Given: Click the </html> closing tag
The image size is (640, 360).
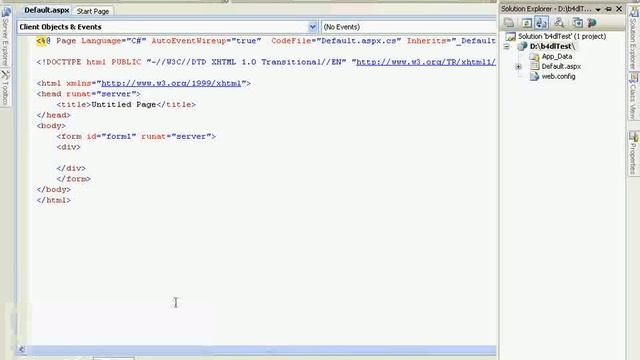Looking at the screenshot, I should (53, 200).
